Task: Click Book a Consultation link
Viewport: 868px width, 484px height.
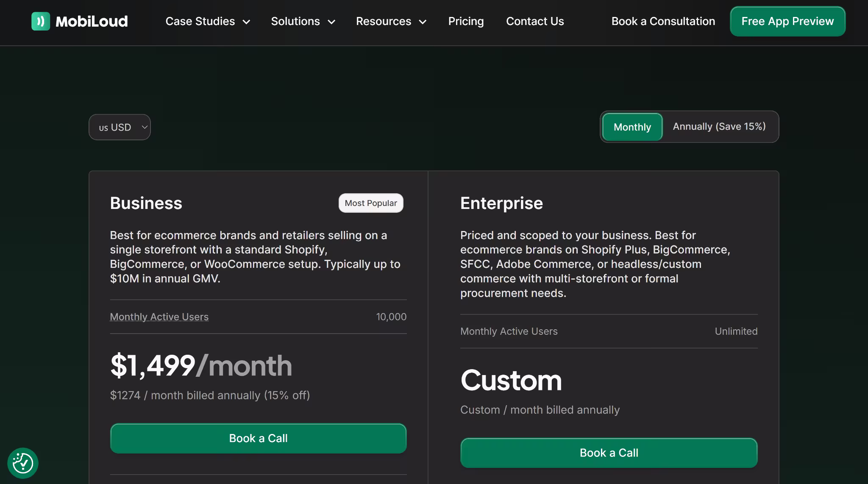Action: coord(663,21)
